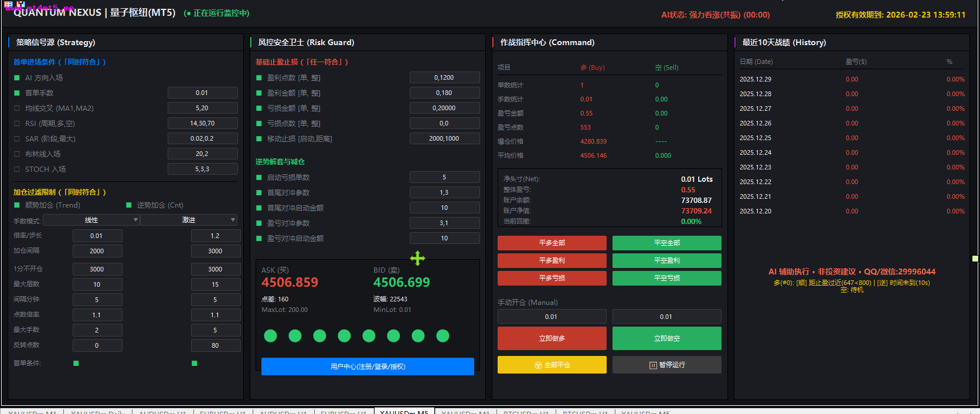Click the 首单手数 0.01 input field
Viewport: 980px width, 414px height.
pos(202,93)
